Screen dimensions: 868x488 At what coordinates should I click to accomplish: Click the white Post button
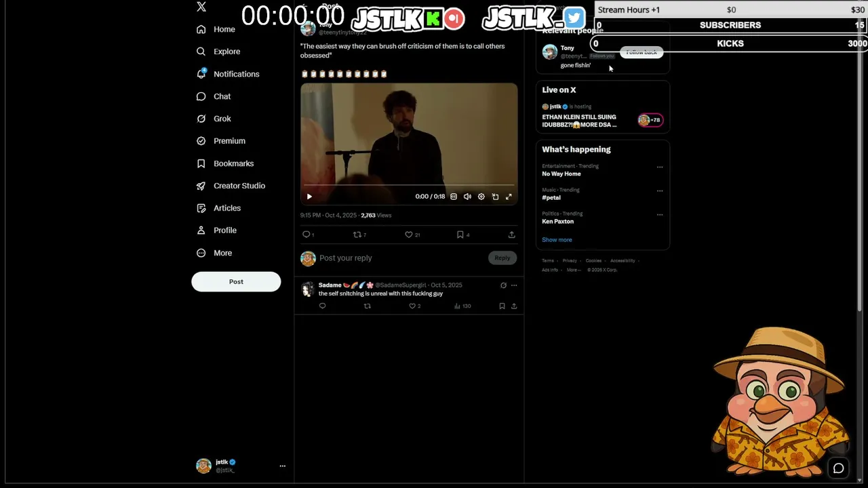tap(236, 282)
